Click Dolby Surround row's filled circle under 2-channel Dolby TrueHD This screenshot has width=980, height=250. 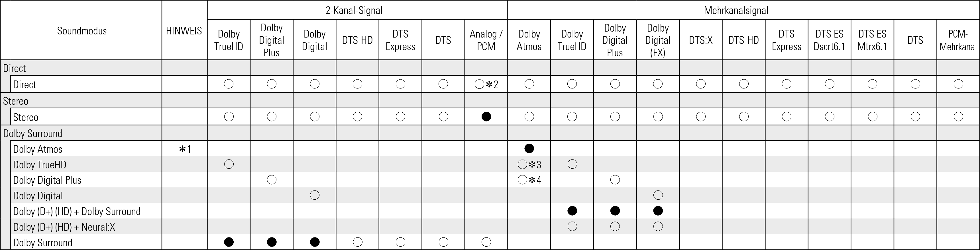coord(229,242)
